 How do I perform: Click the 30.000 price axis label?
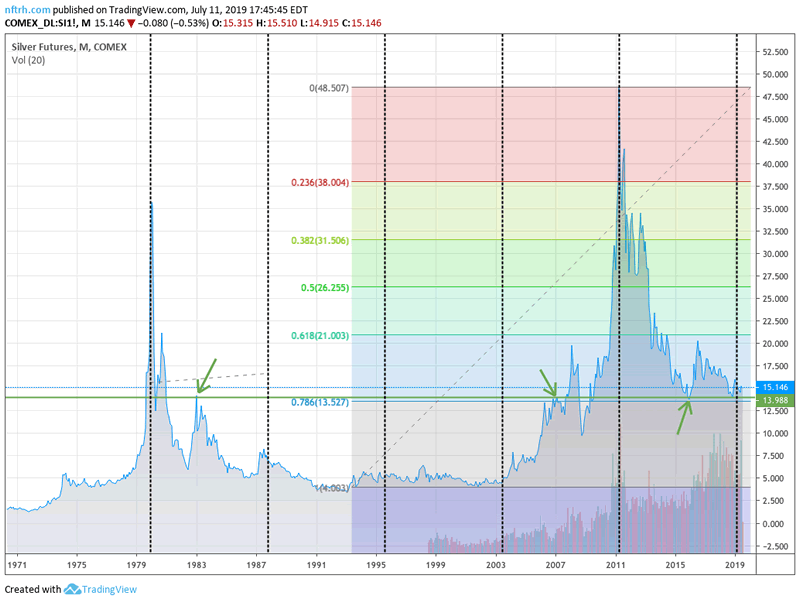(x=775, y=254)
